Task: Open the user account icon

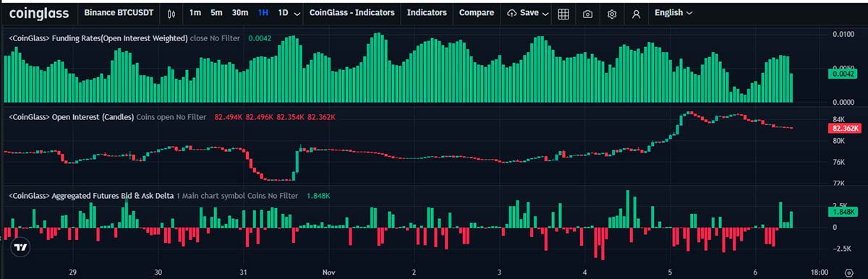Action: [x=636, y=13]
